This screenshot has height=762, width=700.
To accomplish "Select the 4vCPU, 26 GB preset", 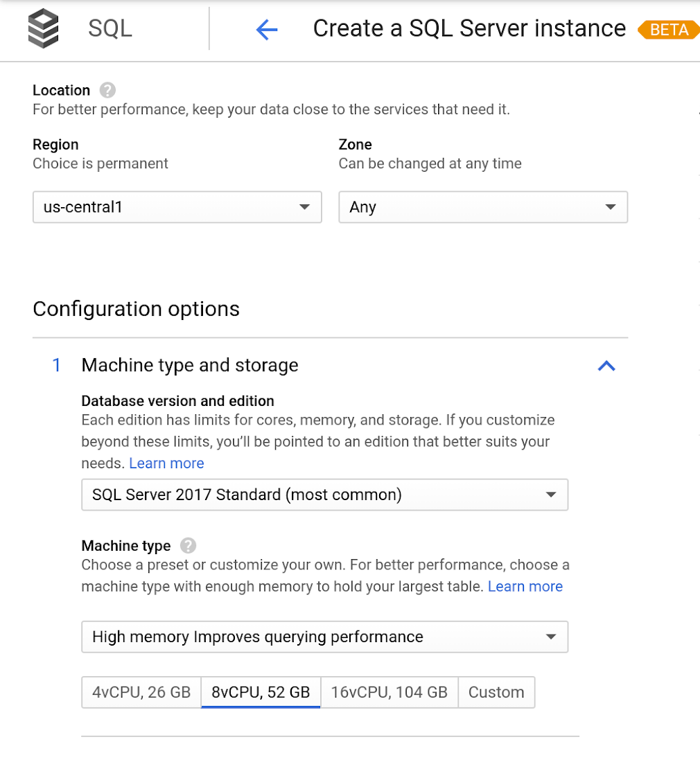I will tap(141, 692).
